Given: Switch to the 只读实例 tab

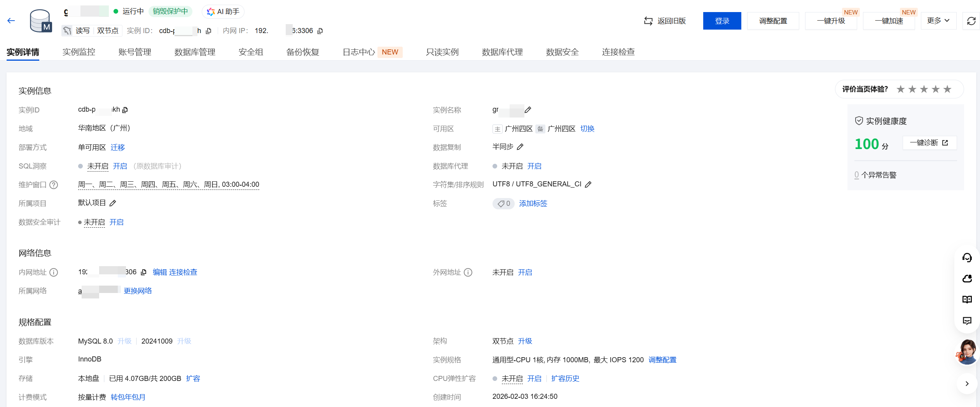Looking at the screenshot, I should [x=442, y=52].
